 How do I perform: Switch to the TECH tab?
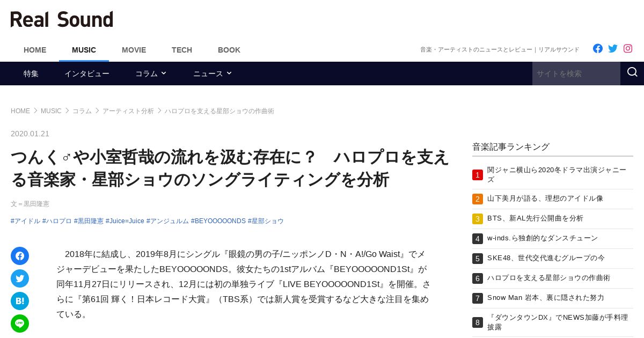pos(182,50)
